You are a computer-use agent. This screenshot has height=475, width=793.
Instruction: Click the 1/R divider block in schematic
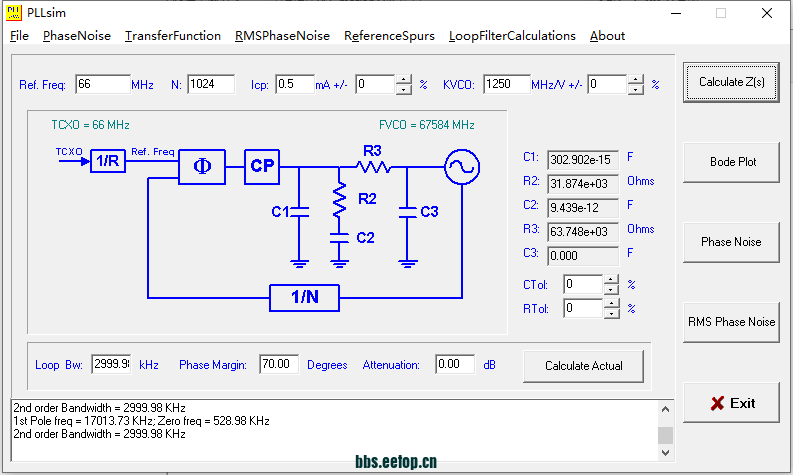point(108,161)
